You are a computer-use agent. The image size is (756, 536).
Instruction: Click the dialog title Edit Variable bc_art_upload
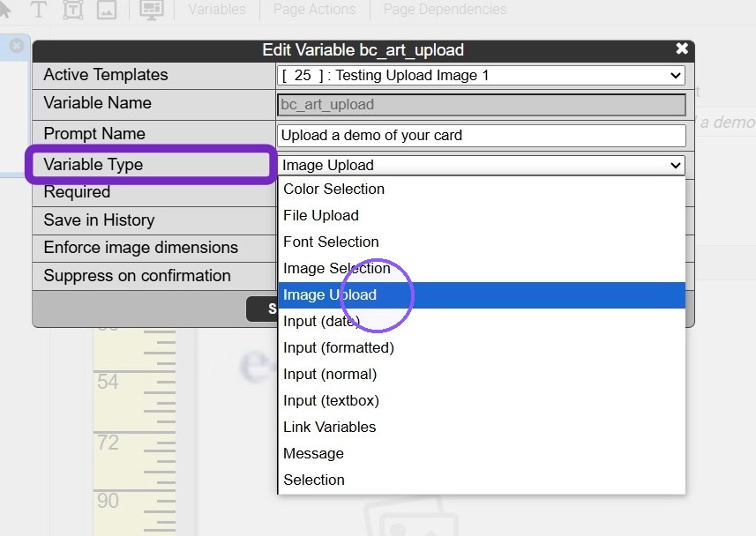click(363, 49)
